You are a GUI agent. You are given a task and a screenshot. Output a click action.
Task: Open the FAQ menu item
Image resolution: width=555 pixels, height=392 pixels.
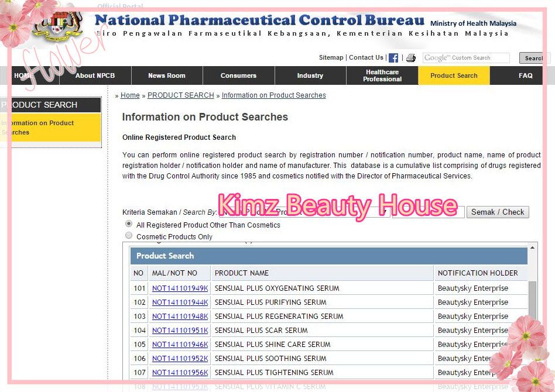pyautogui.click(x=525, y=75)
